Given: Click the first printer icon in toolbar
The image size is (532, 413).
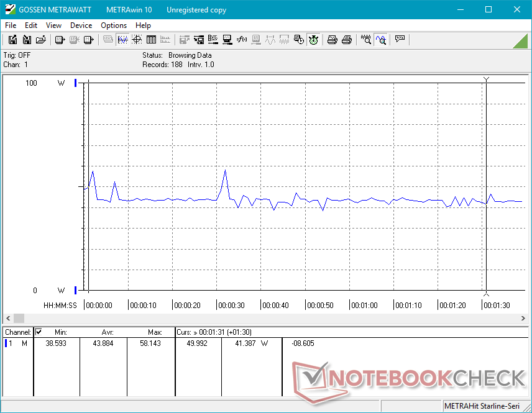Looking at the screenshot, I should click(x=332, y=40).
